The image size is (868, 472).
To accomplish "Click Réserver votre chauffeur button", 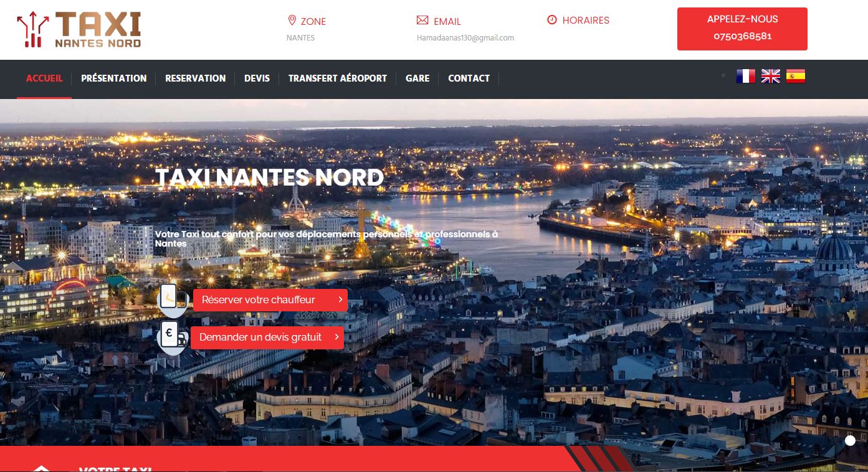I will (x=270, y=300).
